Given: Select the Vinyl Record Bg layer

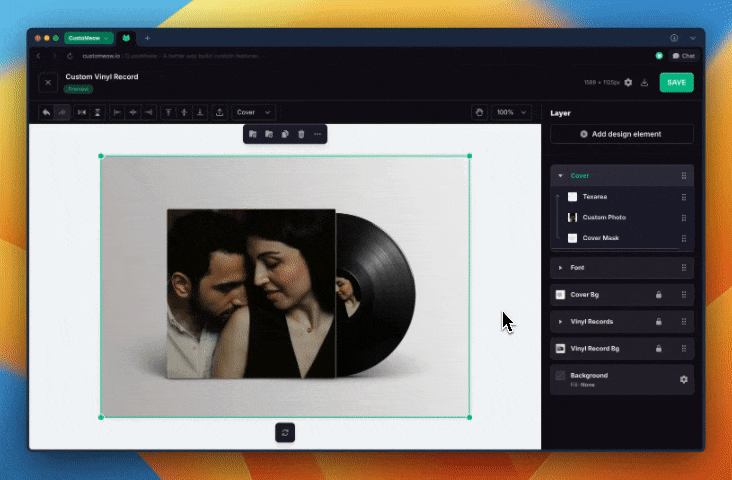Looking at the screenshot, I should pos(622,348).
